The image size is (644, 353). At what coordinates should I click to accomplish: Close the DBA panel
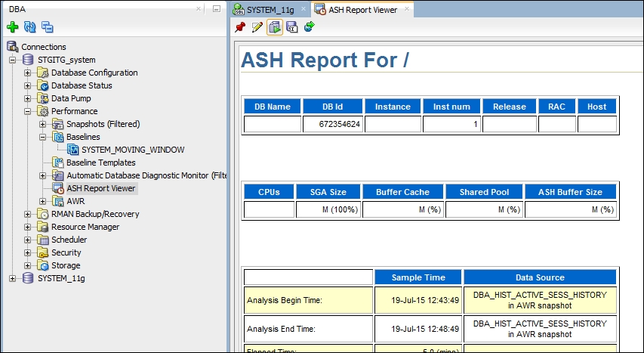(199, 8)
